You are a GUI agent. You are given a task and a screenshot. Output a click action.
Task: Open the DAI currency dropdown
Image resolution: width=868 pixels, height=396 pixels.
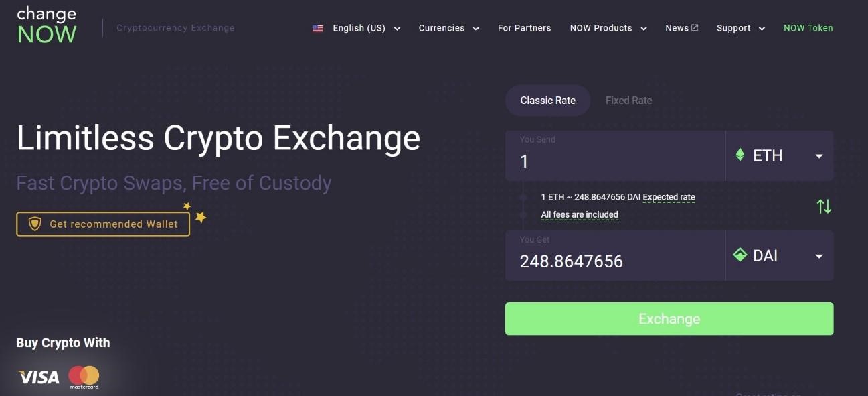tap(780, 255)
